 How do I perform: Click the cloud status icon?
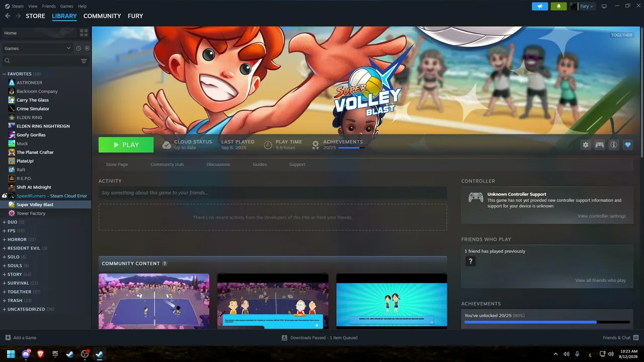coord(167,145)
